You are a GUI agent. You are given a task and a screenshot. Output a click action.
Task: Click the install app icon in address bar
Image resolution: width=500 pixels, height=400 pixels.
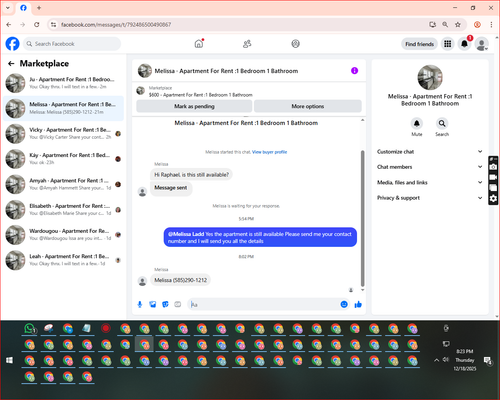point(433,24)
